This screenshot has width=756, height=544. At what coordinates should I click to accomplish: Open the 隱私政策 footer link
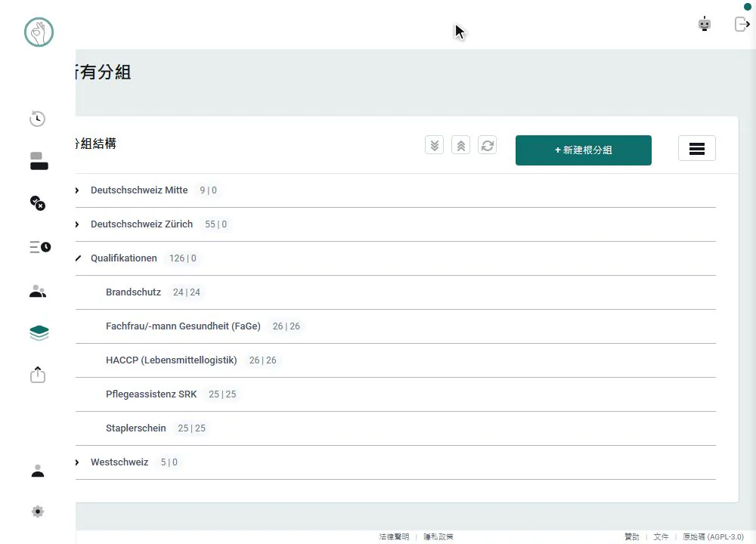pyautogui.click(x=438, y=536)
